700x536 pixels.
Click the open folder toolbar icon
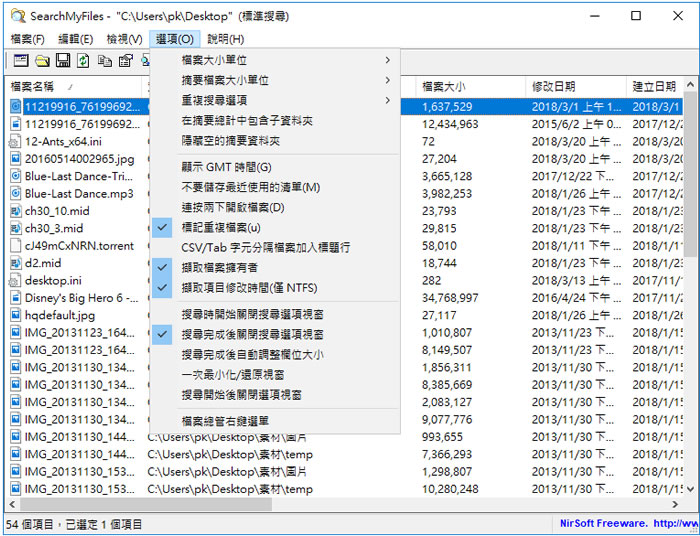[42, 60]
